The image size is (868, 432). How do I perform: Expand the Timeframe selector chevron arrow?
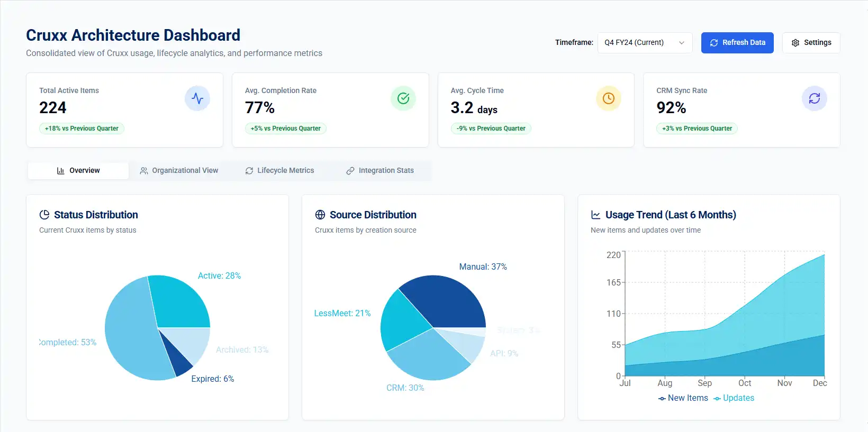click(682, 43)
